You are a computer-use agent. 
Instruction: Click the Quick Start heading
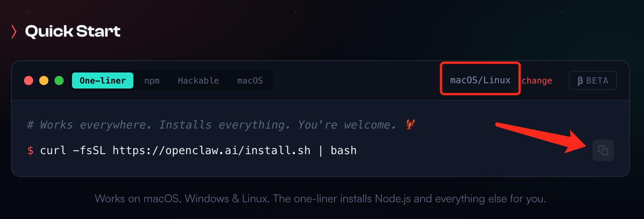(x=73, y=31)
